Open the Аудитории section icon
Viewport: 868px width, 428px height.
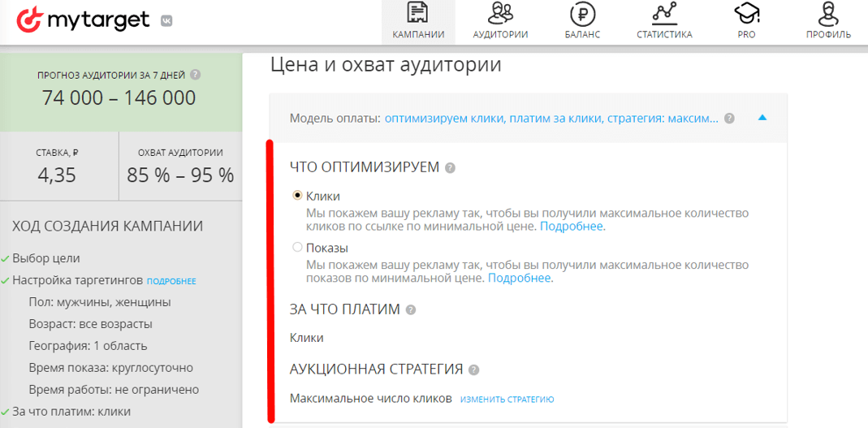coord(500,14)
